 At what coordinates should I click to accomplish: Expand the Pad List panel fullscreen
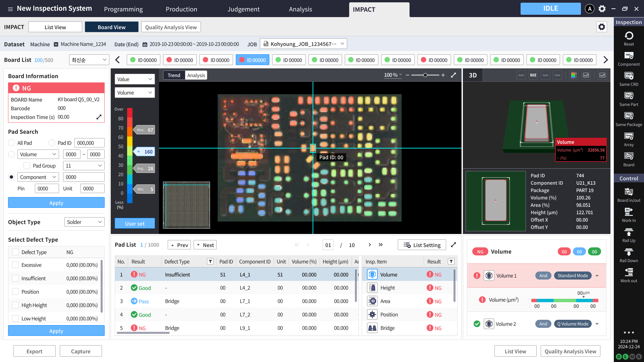453,245
